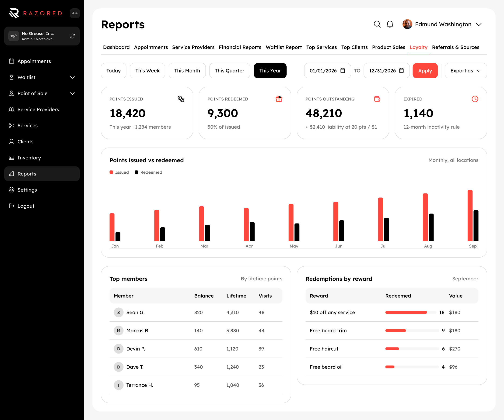
Task: Open Settings from the sidebar
Action: pyautogui.click(x=42, y=190)
